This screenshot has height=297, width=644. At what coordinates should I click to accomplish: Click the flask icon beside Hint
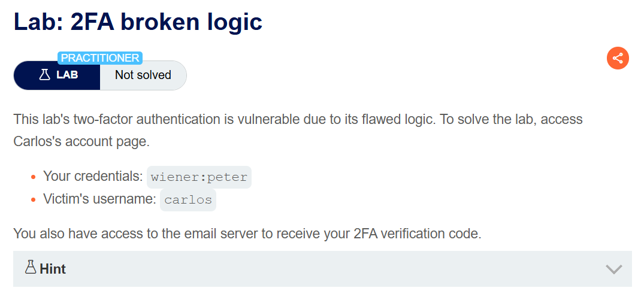point(31,268)
